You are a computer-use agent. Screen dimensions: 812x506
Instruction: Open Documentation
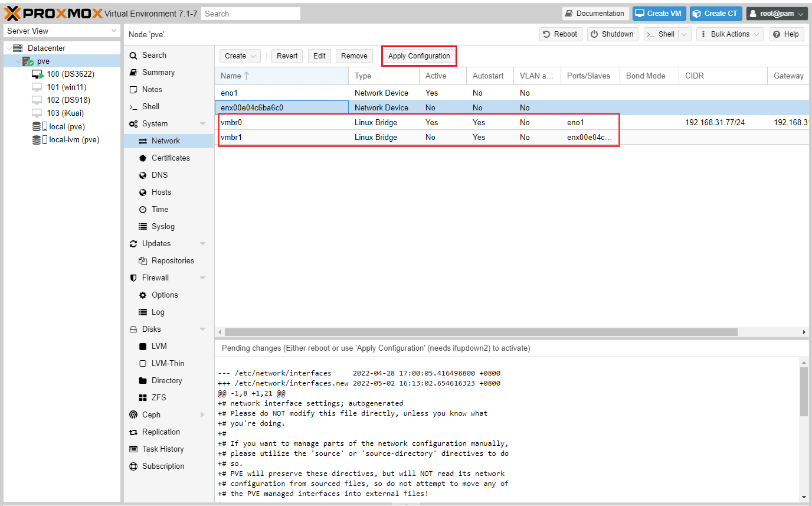coord(595,14)
